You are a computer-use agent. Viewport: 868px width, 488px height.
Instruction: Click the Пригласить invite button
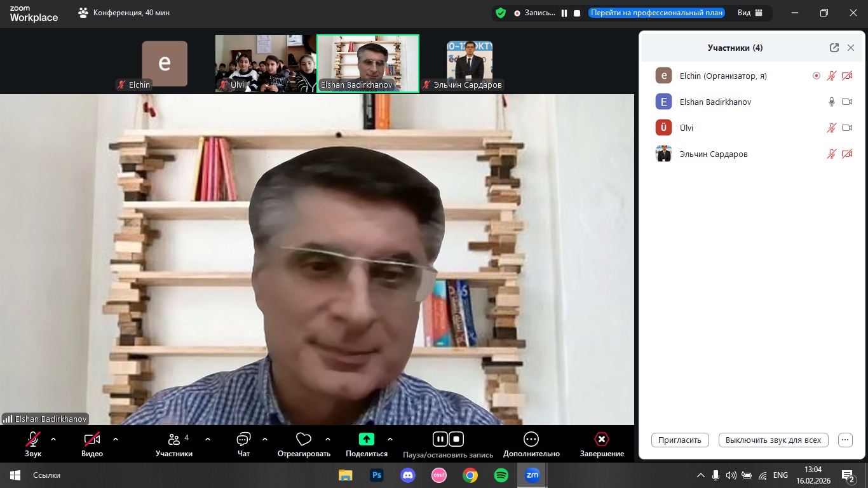(x=680, y=440)
